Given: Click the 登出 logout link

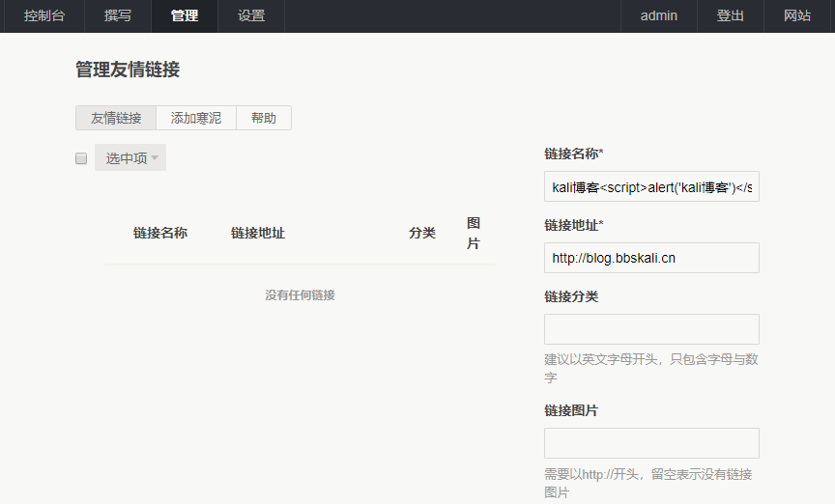Looking at the screenshot, I should pyautogui.click(x=730, y=16).
